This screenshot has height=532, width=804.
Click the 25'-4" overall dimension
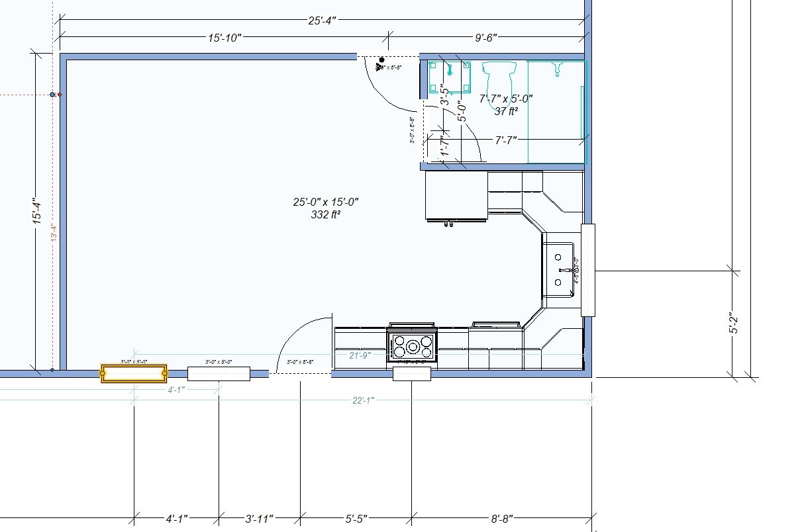323,21
